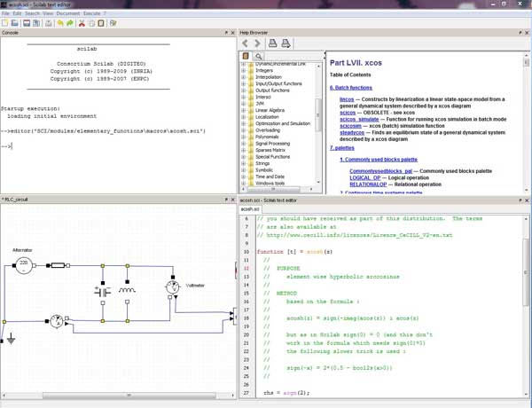This screenshot has height=408, width=532.
Task: Open the '6. Batch functions' link
Action: (x=351, y=88)
